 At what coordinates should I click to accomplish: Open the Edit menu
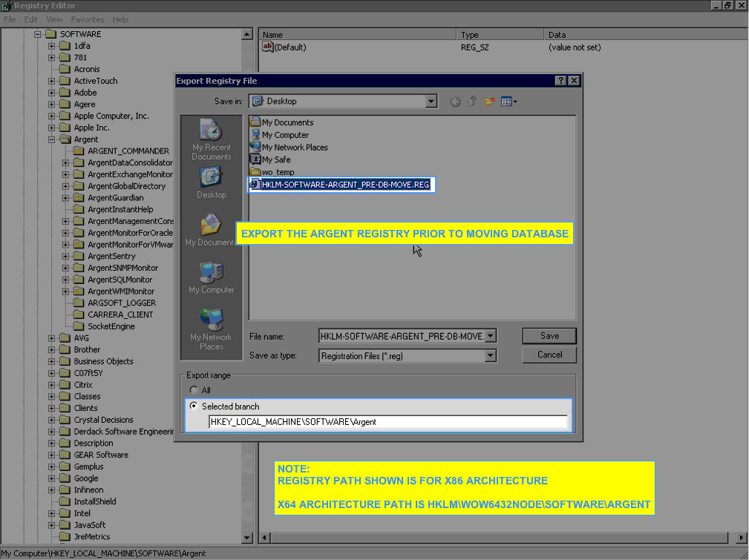30,19
